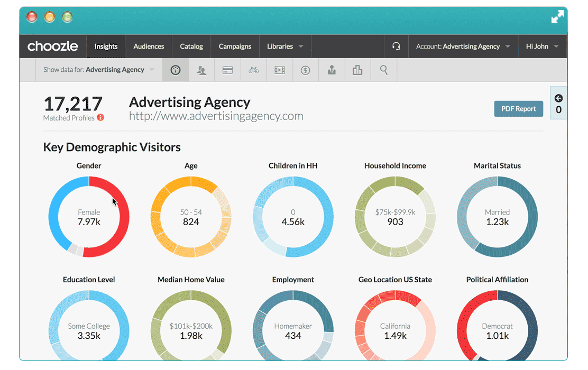Open the film strip media icon

tap(280, 70)
